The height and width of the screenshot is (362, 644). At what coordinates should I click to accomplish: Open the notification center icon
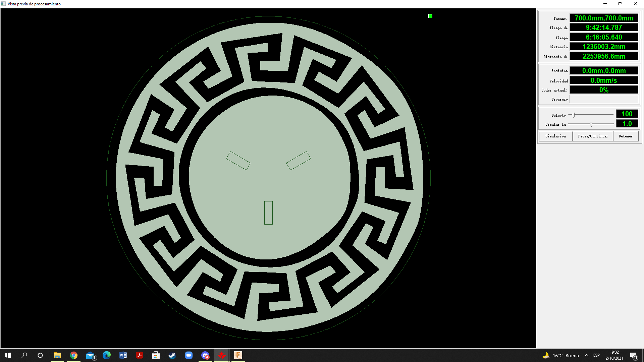[634, 355]
